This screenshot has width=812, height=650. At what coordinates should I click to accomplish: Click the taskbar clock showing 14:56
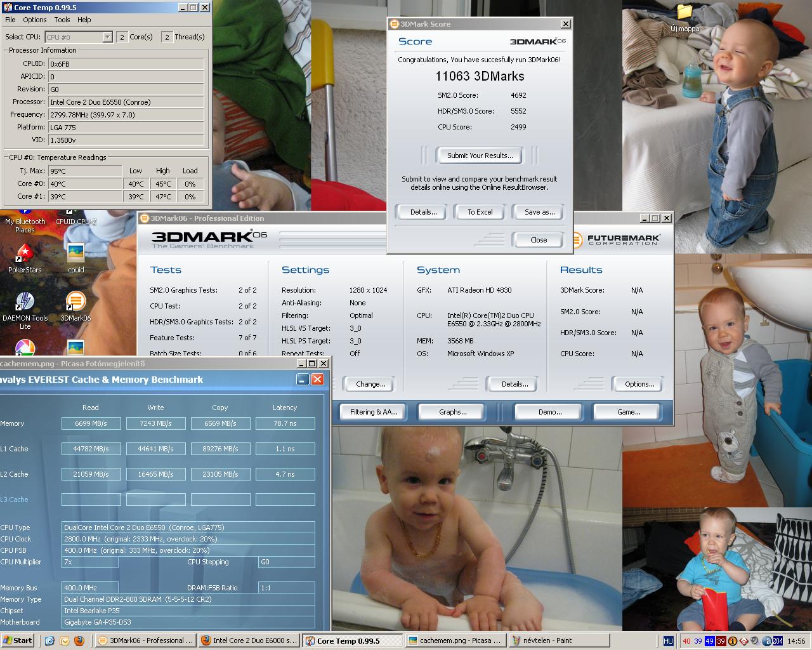coord(796,641)
